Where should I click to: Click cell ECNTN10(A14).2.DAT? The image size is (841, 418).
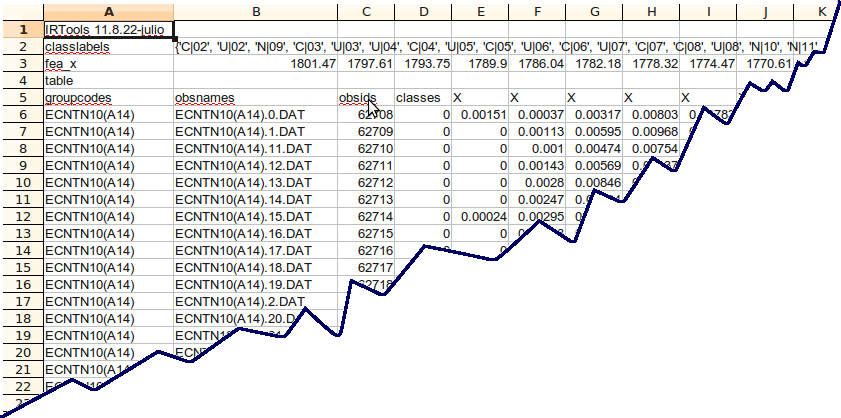pyautogui.click(x=256, y=302)
